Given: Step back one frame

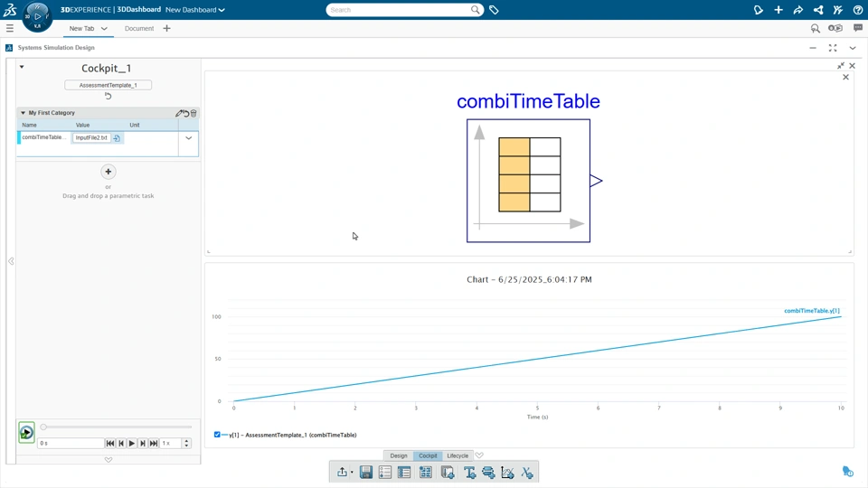Looking at the screenshot, I should click(x=121, y=443).
